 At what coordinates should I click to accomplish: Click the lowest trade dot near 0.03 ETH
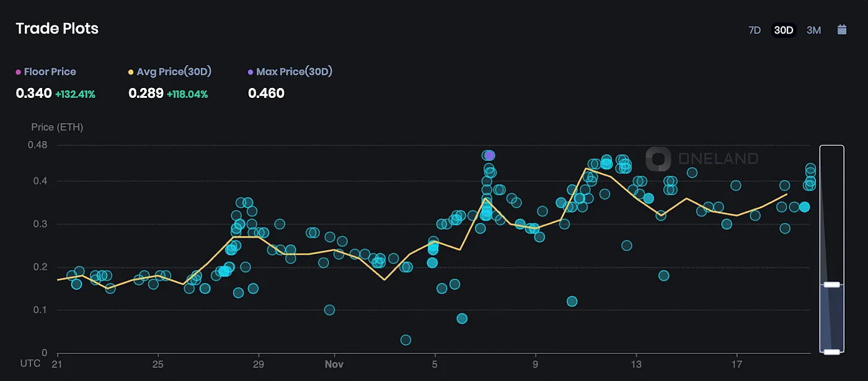405,339
